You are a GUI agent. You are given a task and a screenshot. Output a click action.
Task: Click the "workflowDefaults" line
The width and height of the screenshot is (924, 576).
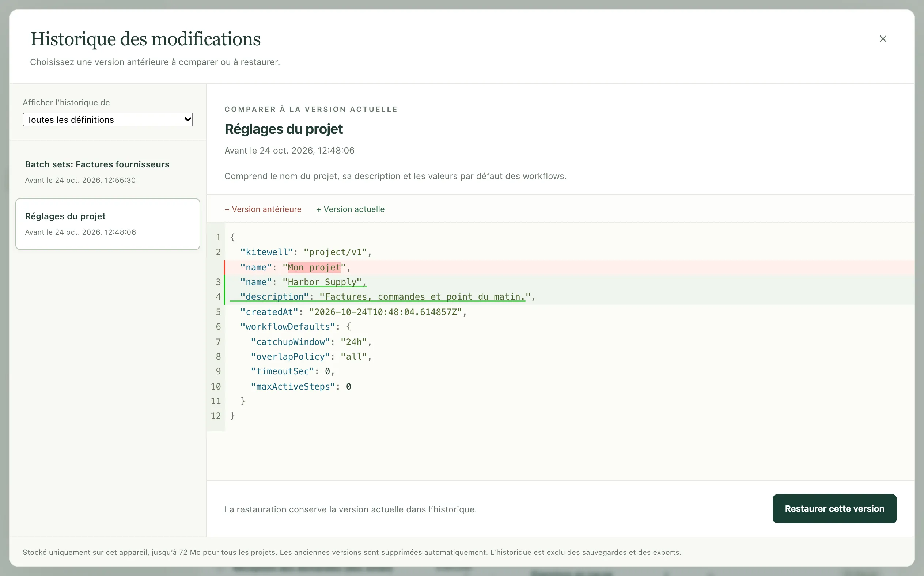569,327
